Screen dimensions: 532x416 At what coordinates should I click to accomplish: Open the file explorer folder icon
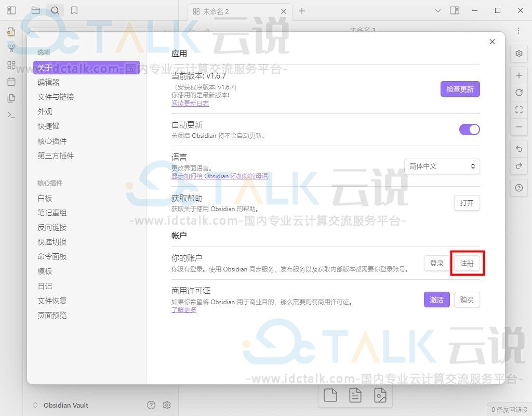pyautogui.click(x=36, y=10)
